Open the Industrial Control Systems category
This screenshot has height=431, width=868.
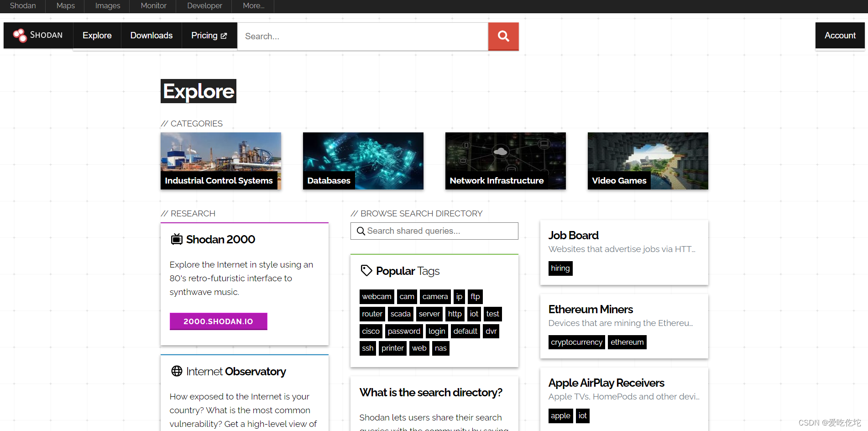221,161
